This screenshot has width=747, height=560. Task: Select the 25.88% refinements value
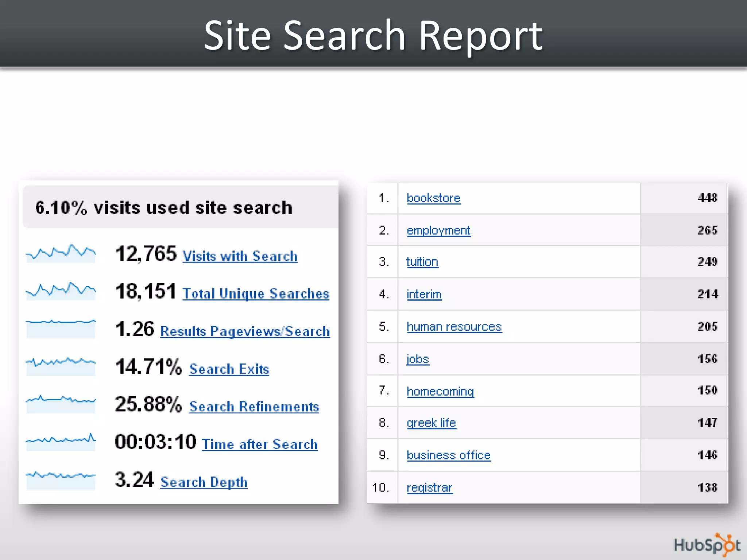click(x=148, y=404)
